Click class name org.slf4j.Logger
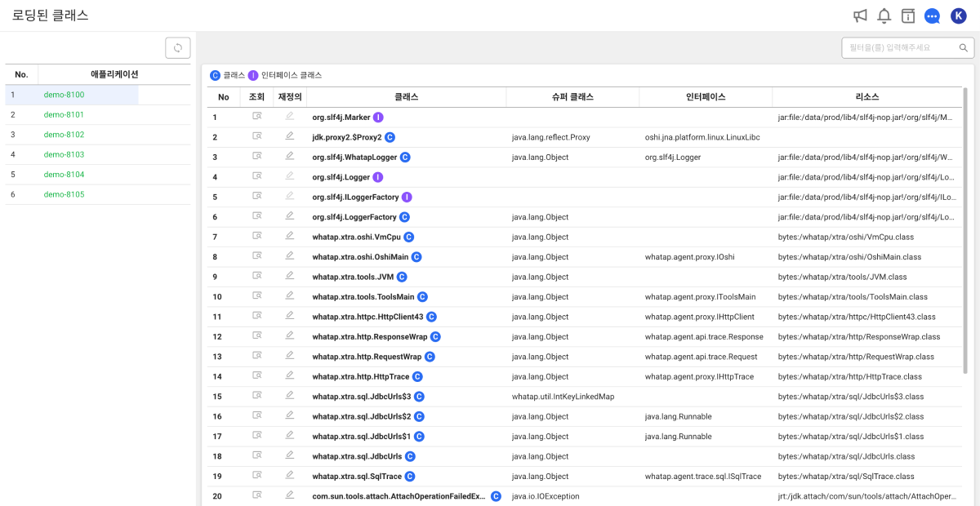Screen dimensions: 980x506 (341, 176)
